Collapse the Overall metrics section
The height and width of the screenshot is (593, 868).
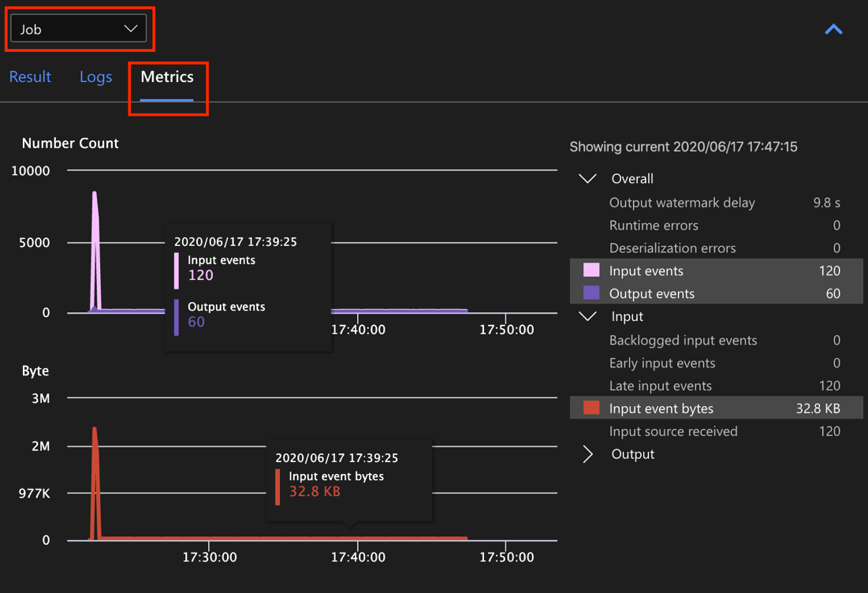click(x=587, y=178)
